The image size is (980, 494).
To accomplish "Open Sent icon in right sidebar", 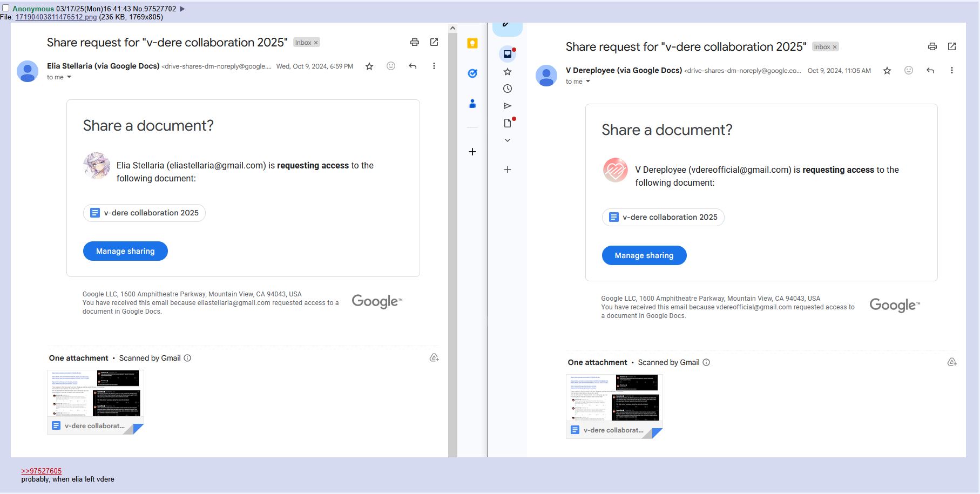I will click(508, 106).
